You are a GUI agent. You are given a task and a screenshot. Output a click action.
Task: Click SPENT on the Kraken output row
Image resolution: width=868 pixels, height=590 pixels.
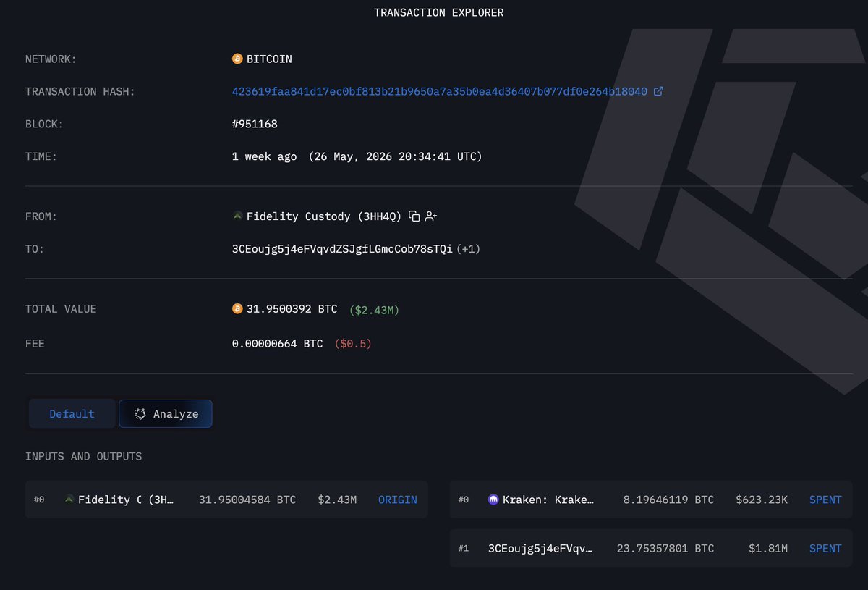tap(825, 500)
